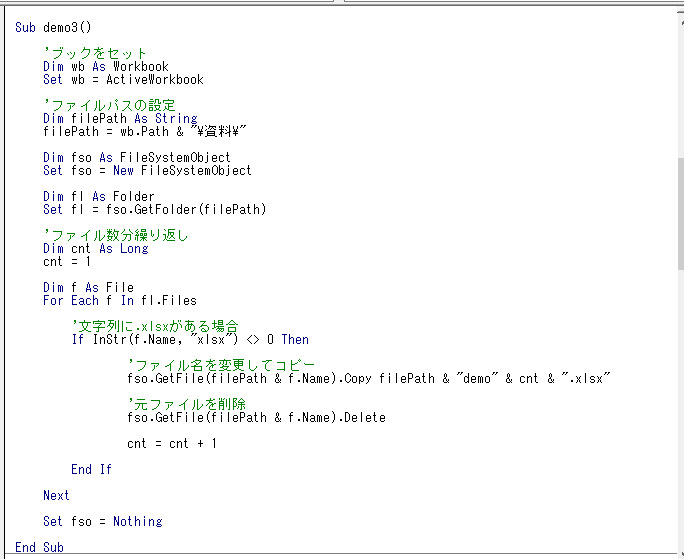Click the fso.GetFile Delete statement line
Image resolution: width=684 pixels, height=559 pixels.
tap(256, 417)
